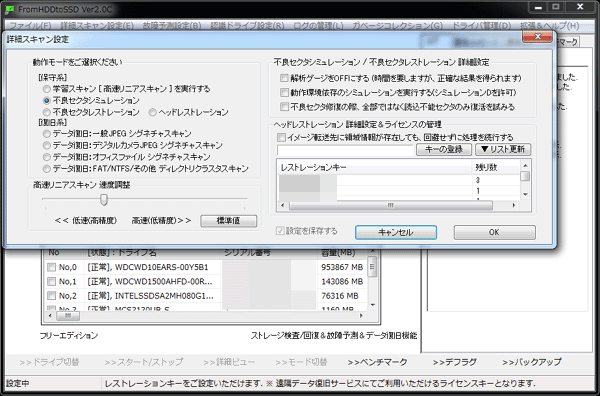Click restoration key list scroll down arrow

525,194
